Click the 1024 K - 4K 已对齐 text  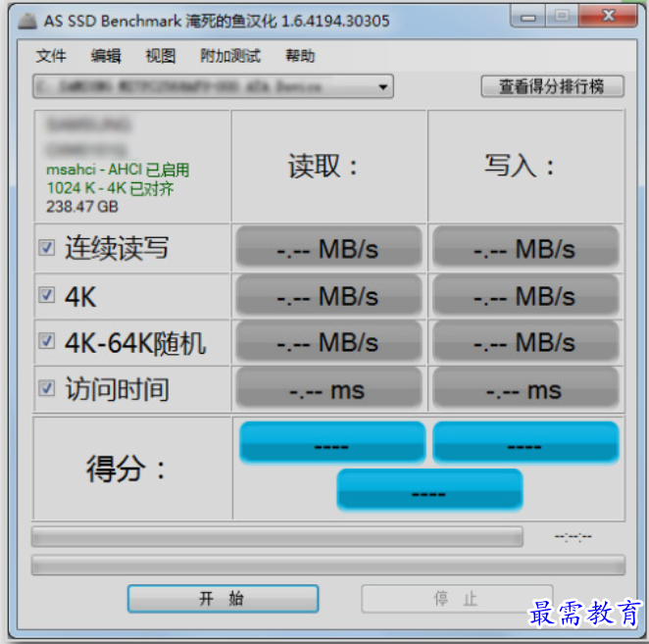110,188
